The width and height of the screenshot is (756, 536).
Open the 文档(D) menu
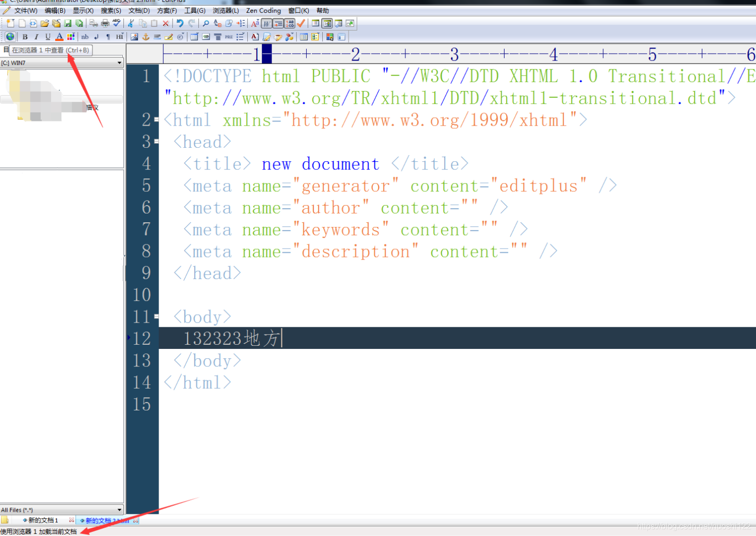pos(139,10)
